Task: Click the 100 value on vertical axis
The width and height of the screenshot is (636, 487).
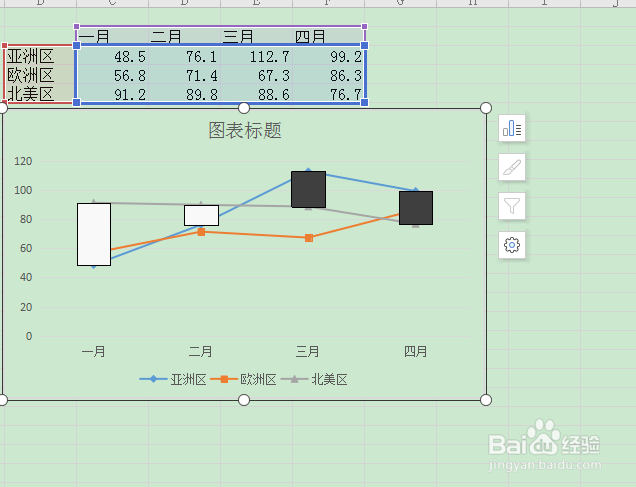Action: [x=23, y=190]
